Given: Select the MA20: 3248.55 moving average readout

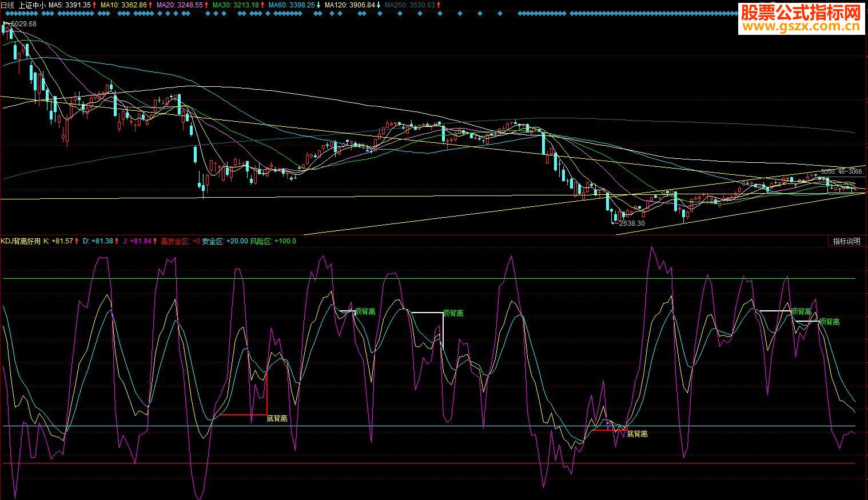Looking at the screenshot, I should (x=180, y=5).
